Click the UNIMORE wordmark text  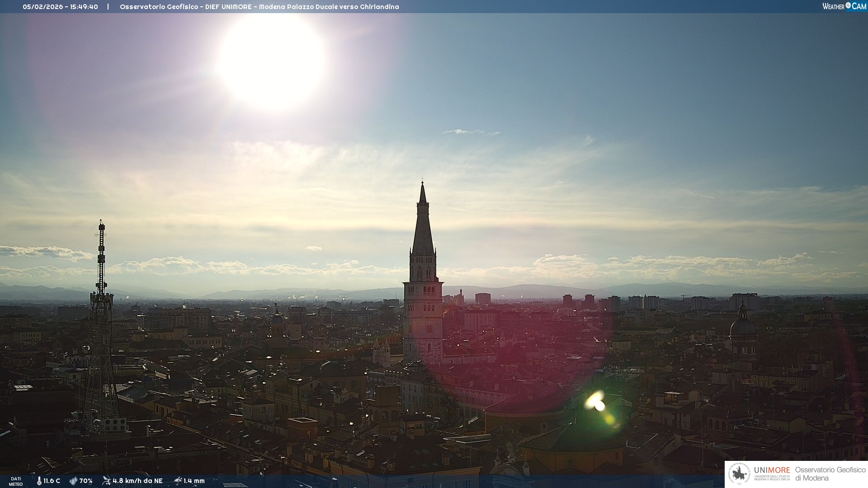pos(772,470)
